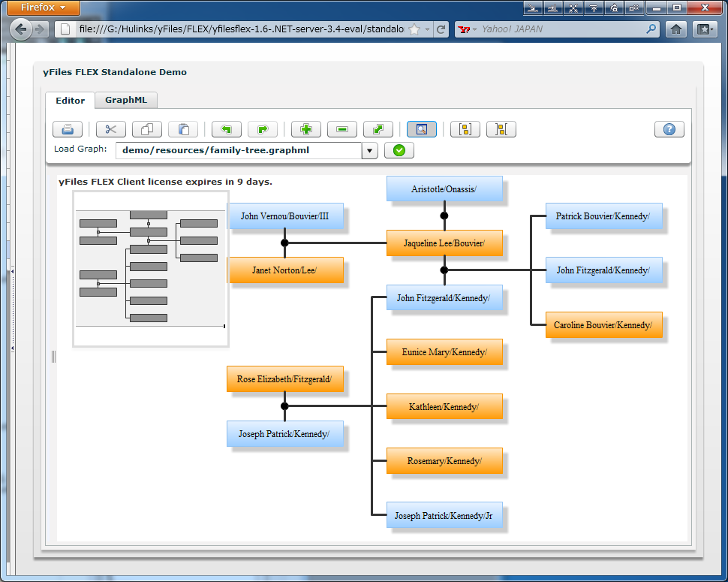Click the browser Forward arrow
The image size is (728, 582).
click(40, 29)
